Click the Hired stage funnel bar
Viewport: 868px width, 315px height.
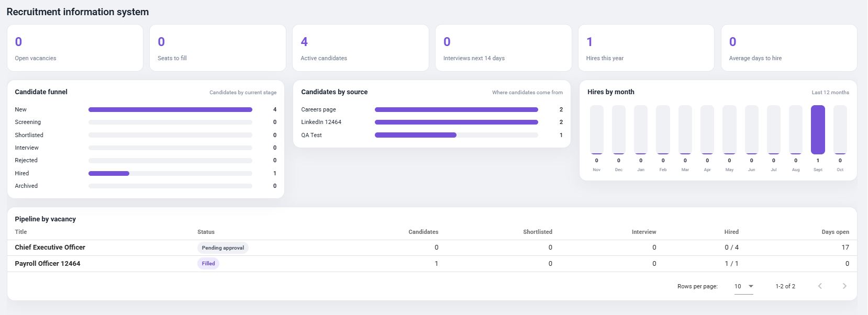tap(170, 173)
